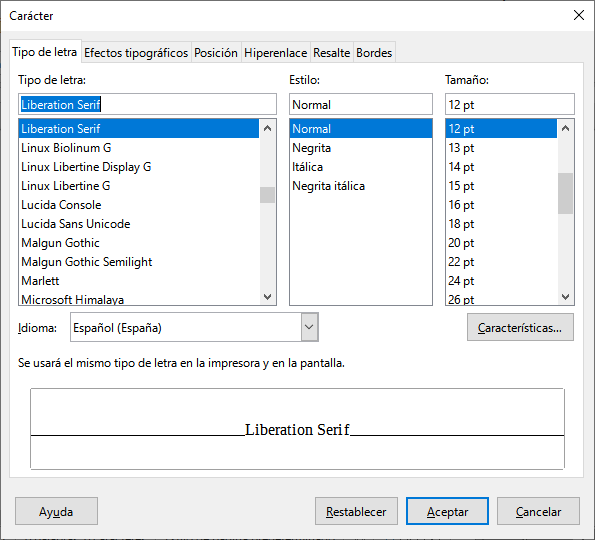Click the Aceptar button
The height and width of the screenshot is (540, 595).
tap(447, 511)
